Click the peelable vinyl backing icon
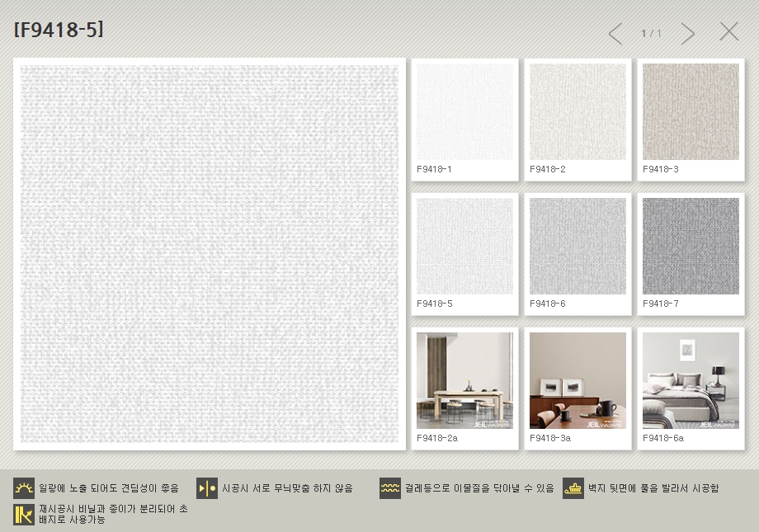759x532 pixels. click(24, 515)
